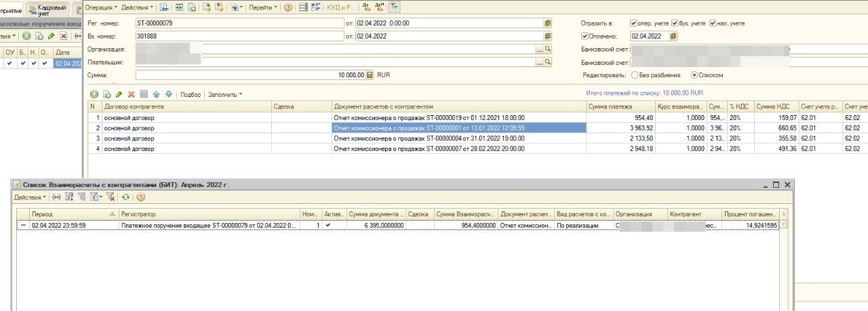Move row down with blue down arrow
Screen dimensions: 868x311
tap(169, 95)
